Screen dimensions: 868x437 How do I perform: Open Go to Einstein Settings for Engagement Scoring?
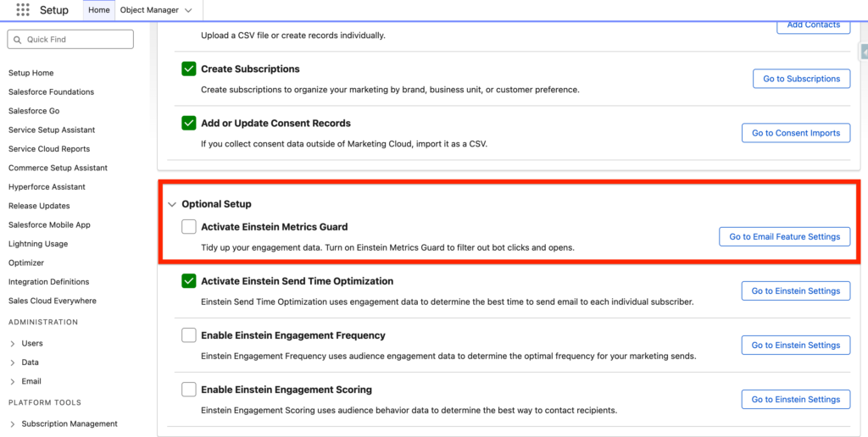795,400
